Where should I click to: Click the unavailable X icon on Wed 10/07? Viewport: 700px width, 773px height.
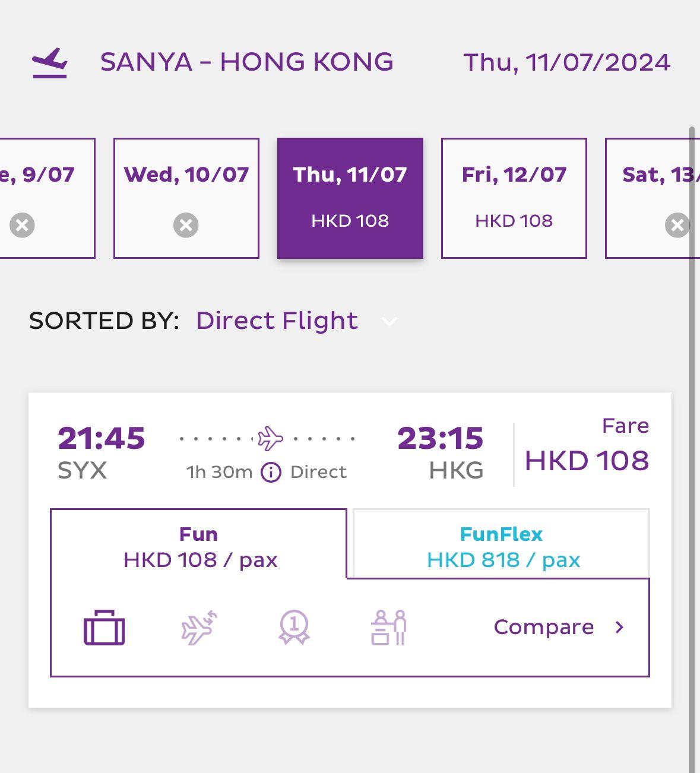pyautogui.click(x=186, y=226)
